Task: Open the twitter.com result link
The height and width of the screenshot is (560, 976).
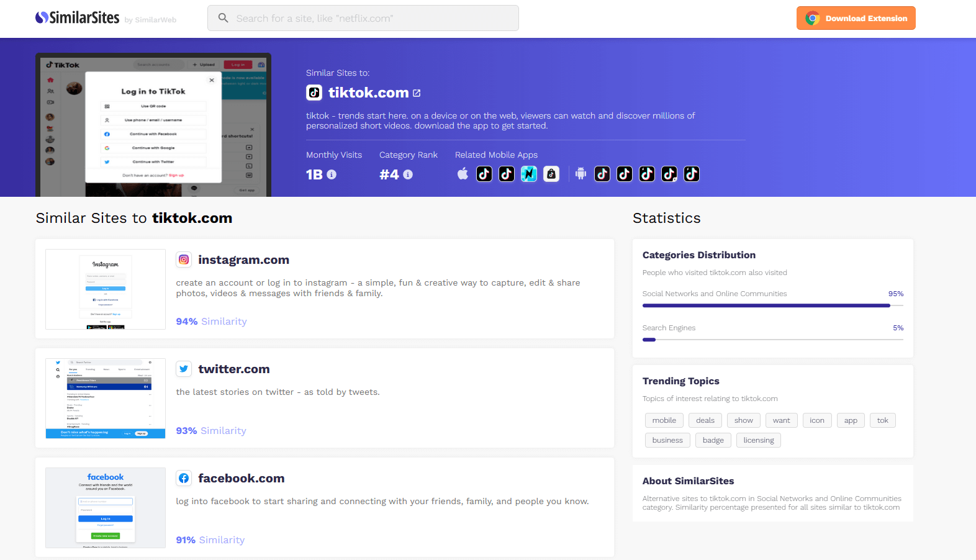Action: coord(234,369)
